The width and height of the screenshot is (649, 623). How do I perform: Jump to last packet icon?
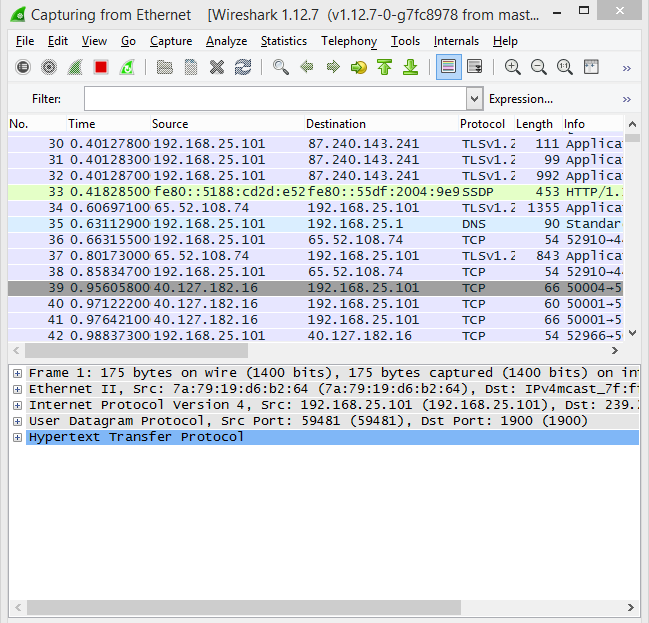pos(411,67)
